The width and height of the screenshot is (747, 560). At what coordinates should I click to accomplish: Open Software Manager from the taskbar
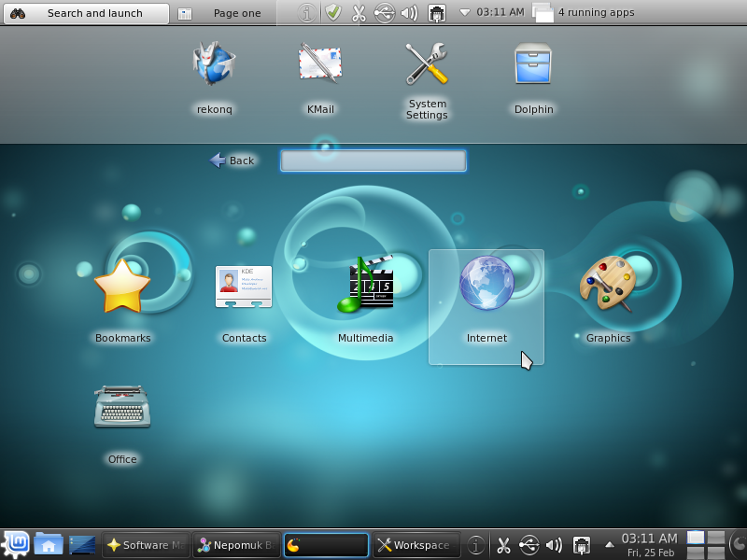pyautogui.click(x=145, y=542)
